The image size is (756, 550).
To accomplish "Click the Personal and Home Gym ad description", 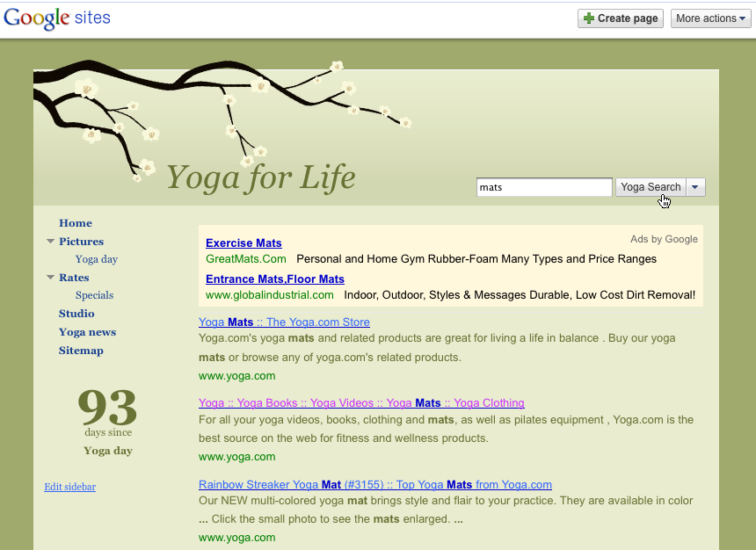I will pyautogui.click(x=476, y=259).
